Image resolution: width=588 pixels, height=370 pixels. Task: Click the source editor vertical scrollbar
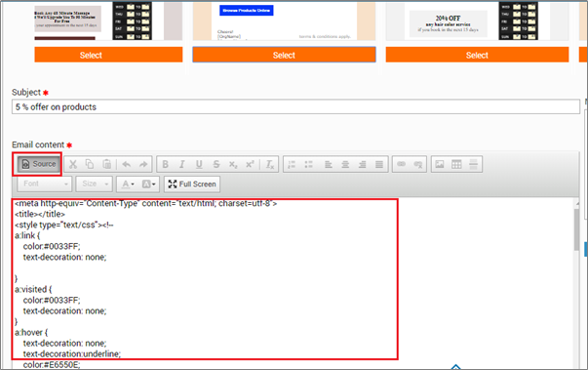pyautogui.click(x=576, y=229)
